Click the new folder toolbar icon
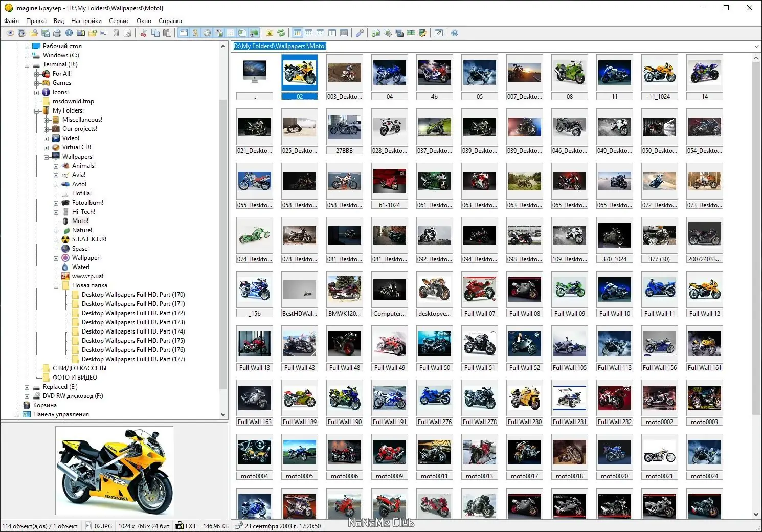Screen dimensions: 762x532 [93, 33]
